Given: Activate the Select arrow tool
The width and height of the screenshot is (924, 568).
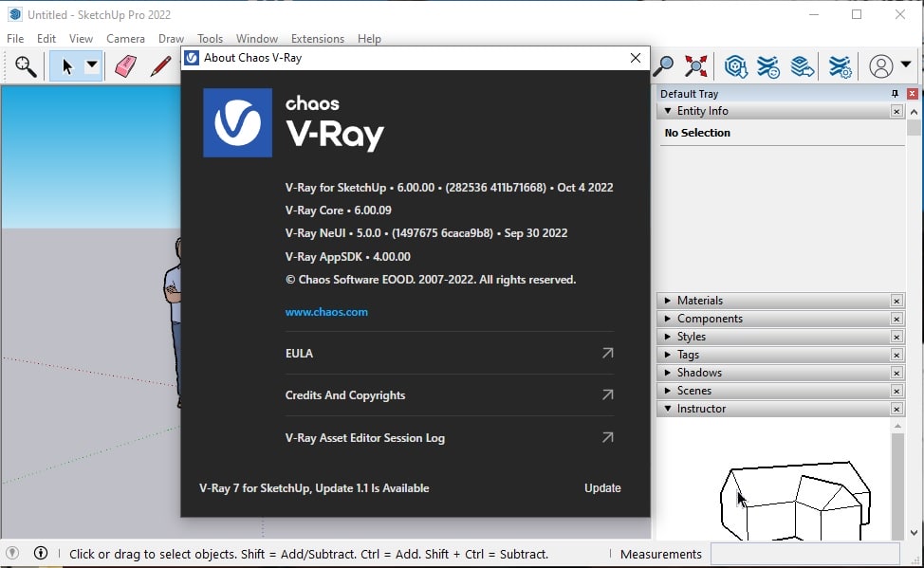Looking at the screenshot, I should [x=66, y=66].
